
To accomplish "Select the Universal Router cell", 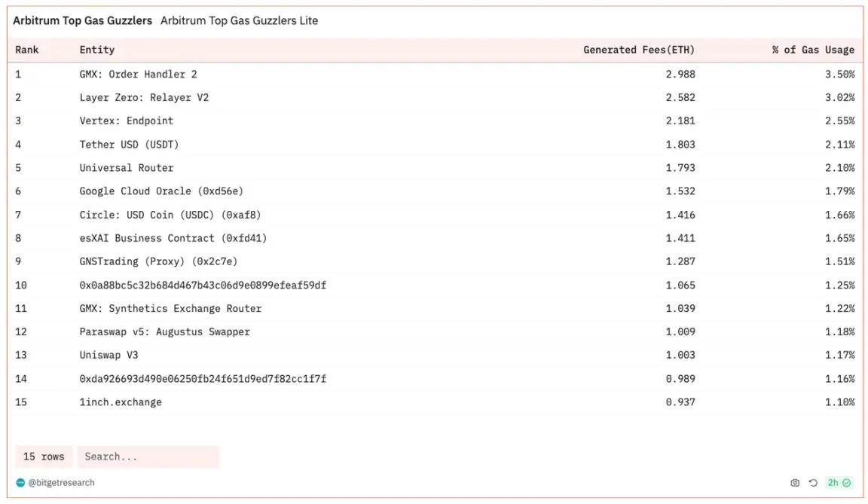I will tap(127, 168).
